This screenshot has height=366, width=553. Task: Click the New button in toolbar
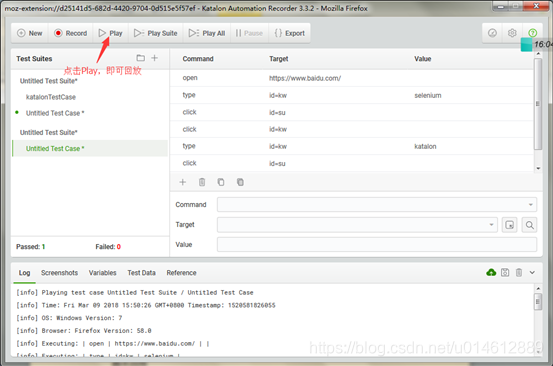30,33
